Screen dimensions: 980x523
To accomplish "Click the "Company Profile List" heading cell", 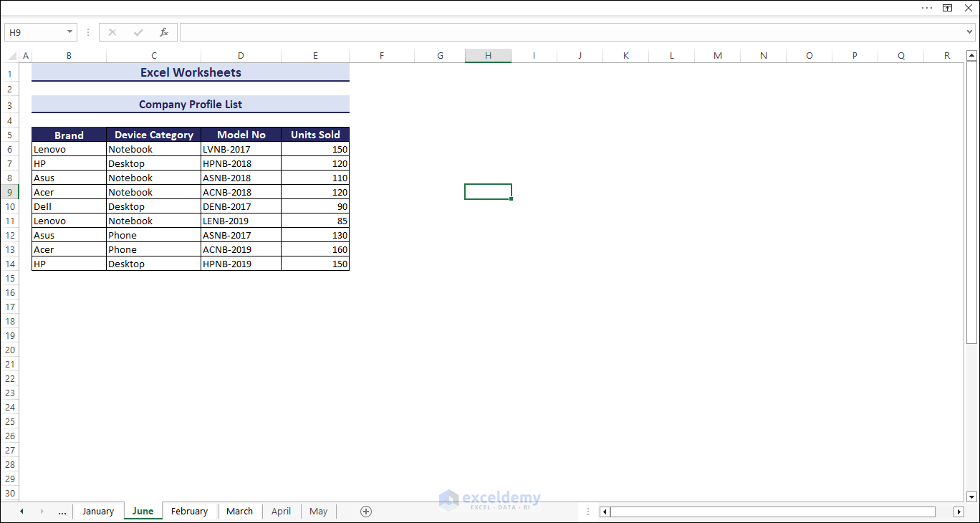I will (x=191, y=105).
